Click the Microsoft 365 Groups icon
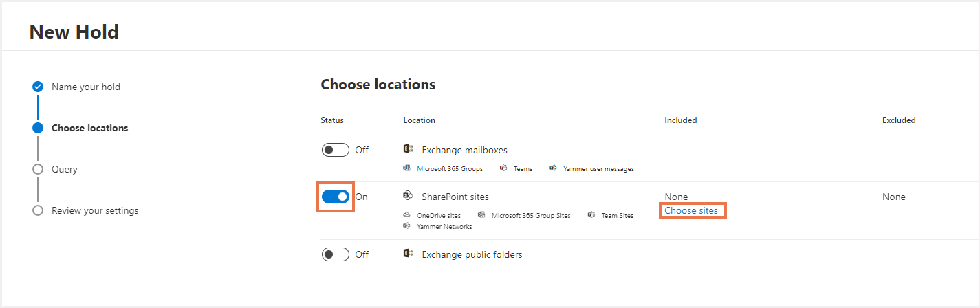 click(x=407, y=168)
